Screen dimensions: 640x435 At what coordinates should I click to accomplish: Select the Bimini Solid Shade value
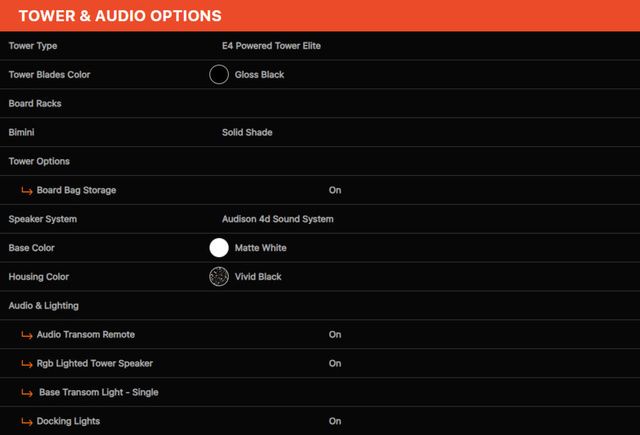[247, 132]
